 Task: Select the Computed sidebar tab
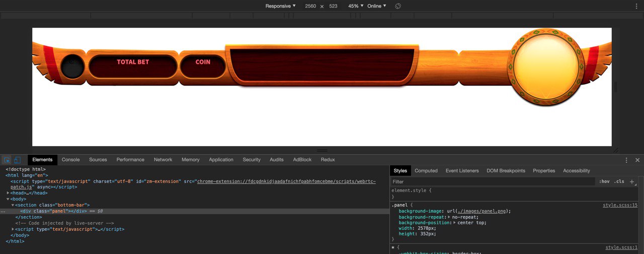click(426, 171)
